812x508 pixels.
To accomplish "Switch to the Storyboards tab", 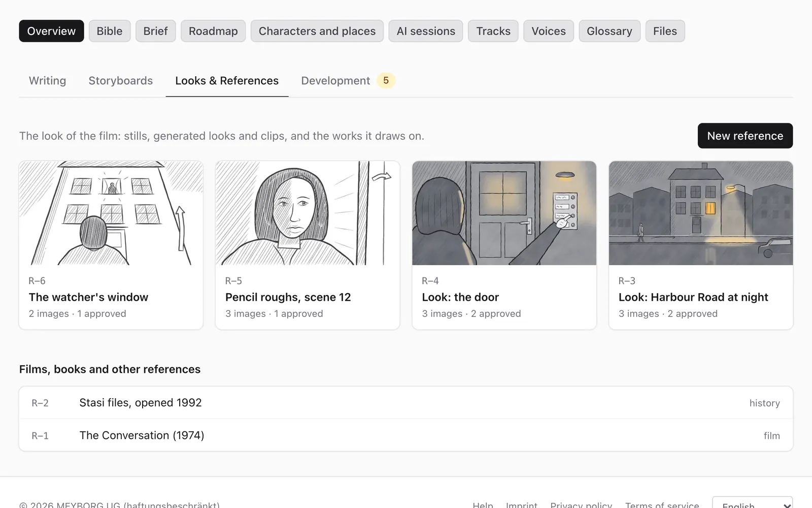I will coord(121,81).
